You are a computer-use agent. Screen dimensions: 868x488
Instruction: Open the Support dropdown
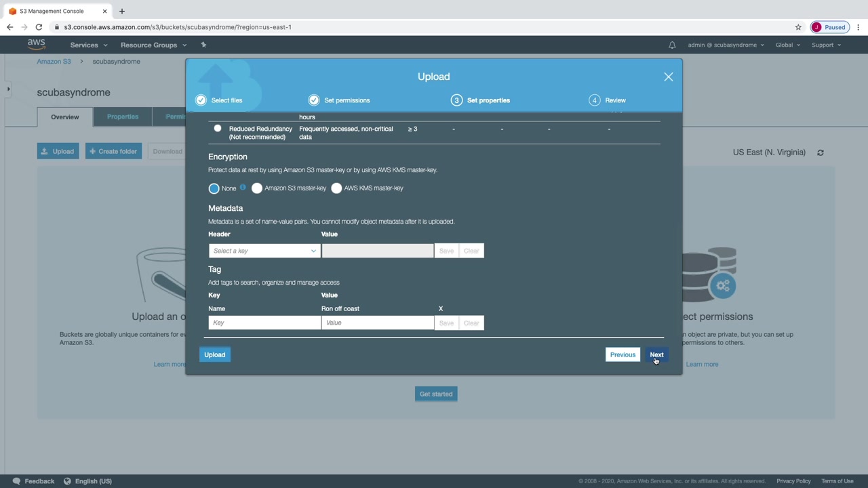(826, 45)
